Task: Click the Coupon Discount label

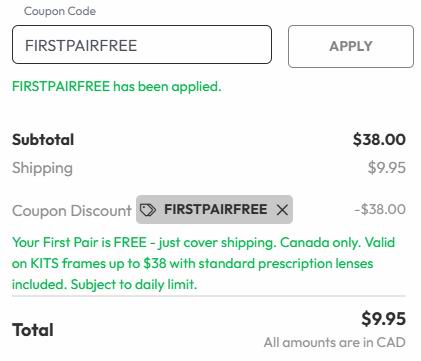Action: point(72,211)
